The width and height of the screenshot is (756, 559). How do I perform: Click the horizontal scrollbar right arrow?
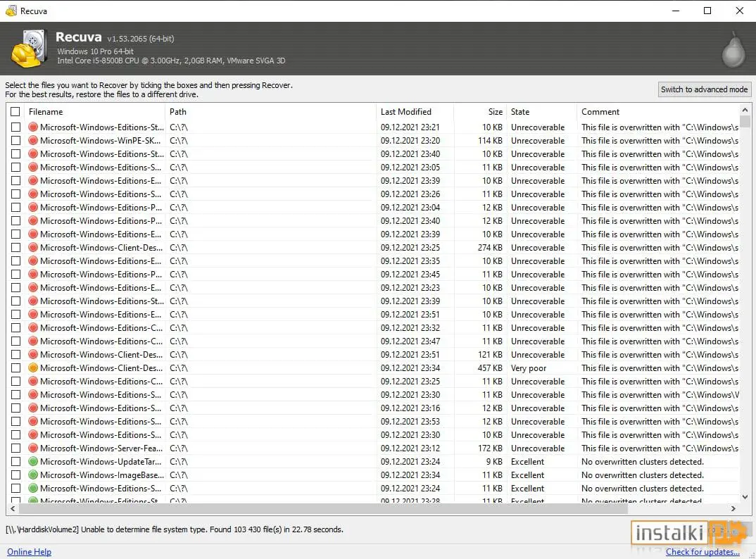[733, 508]
